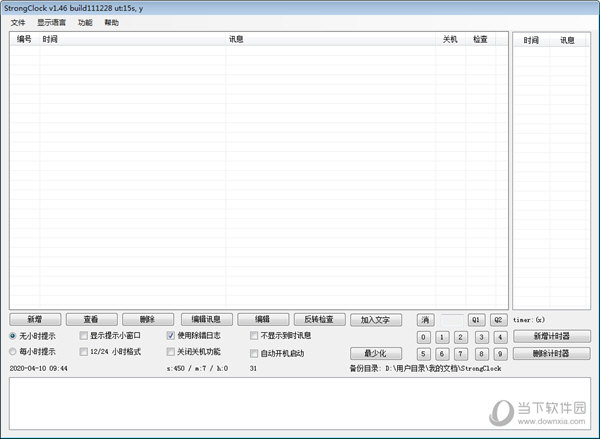The height and width of the screenshot is (439, 600).
Task: Open the 显示语言 menu
Action: click(x=51, y=23)
